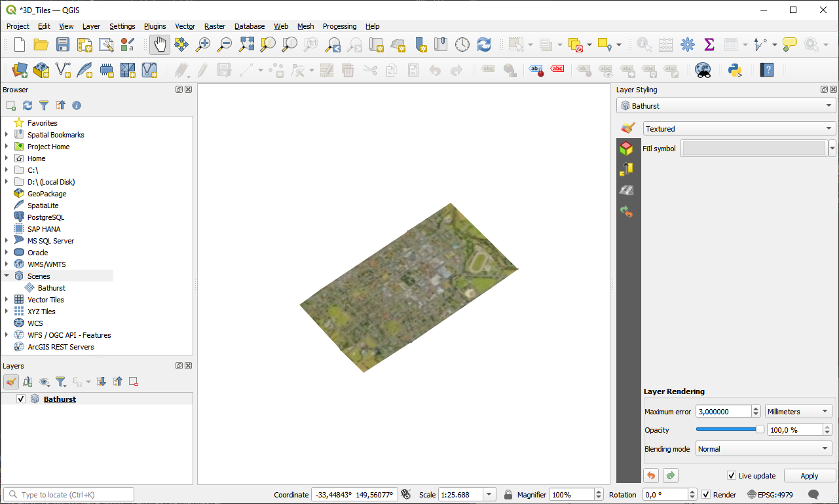Activate the Zoom In tool
The width and height of the screenshot is (839, 504).
(x=203, y=45)
